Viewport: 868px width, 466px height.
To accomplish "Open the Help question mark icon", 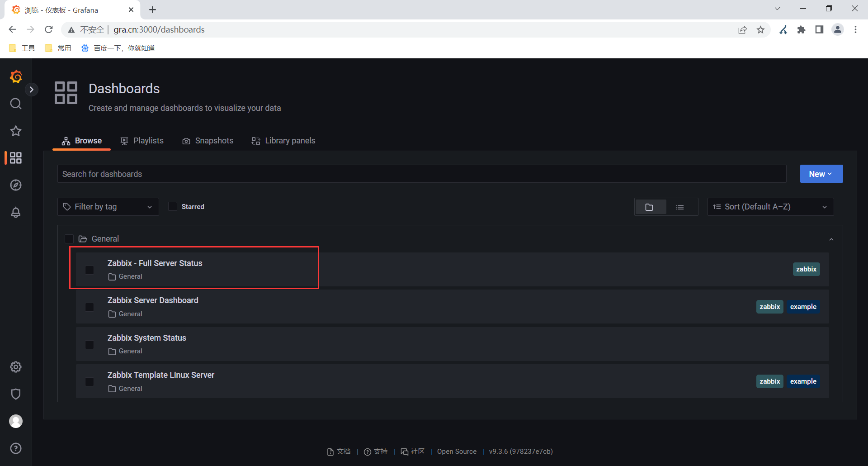I will point(16,448).
